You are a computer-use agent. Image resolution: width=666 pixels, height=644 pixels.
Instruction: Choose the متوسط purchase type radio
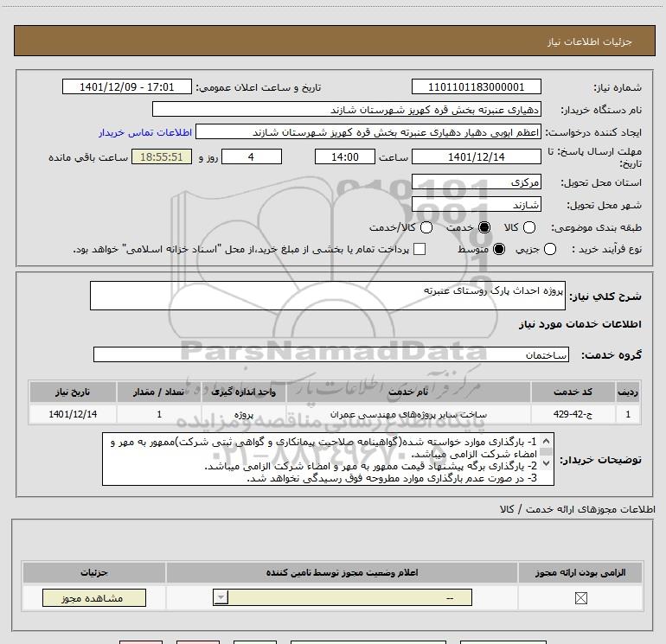[499, 249]
